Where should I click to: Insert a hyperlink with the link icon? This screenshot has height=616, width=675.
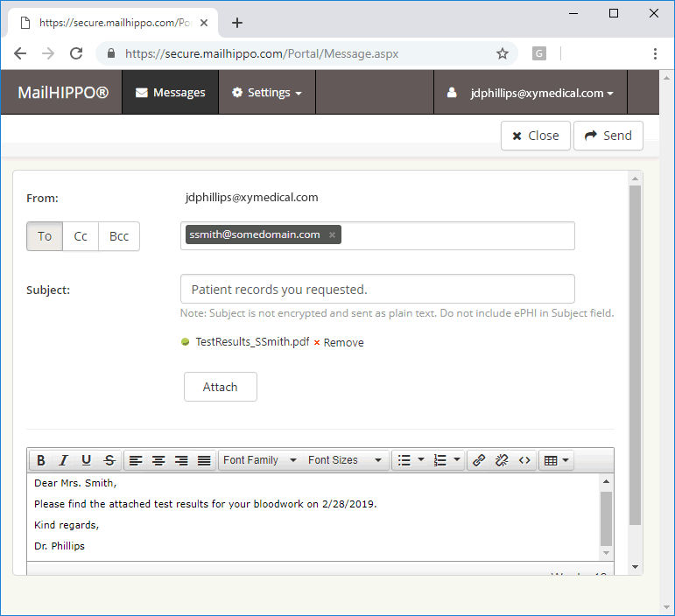(x=479, y=460)
